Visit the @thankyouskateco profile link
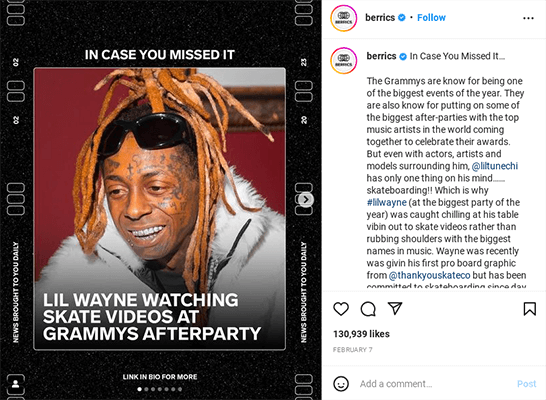Screen dimensions: 546x400 click(429, 275)
